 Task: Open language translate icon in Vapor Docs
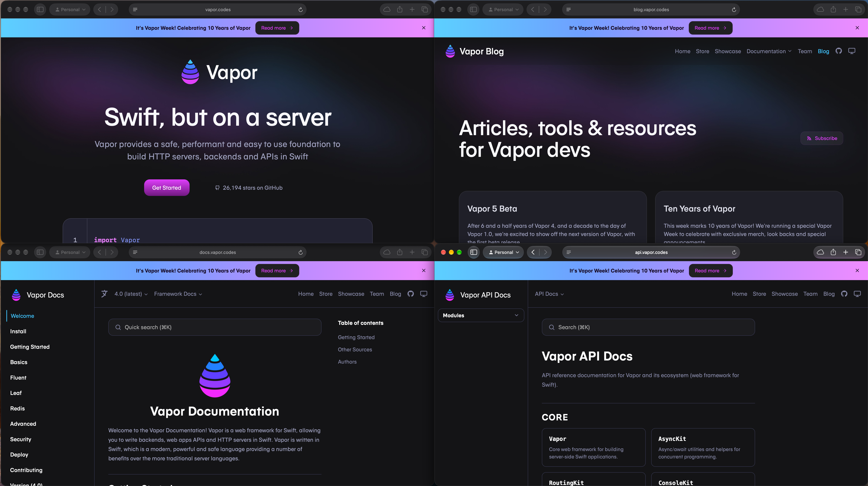105,294
